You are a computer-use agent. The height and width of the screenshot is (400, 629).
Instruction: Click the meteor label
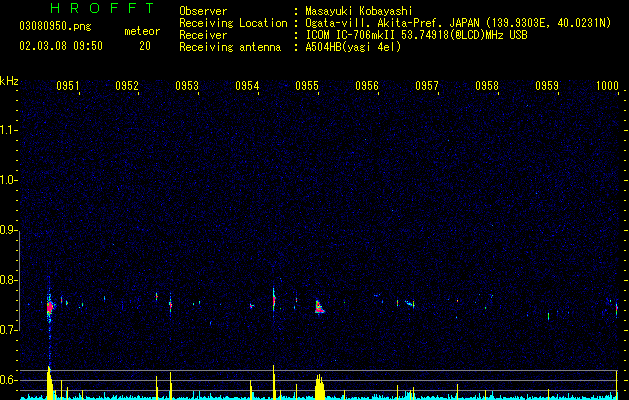(142, 31)
